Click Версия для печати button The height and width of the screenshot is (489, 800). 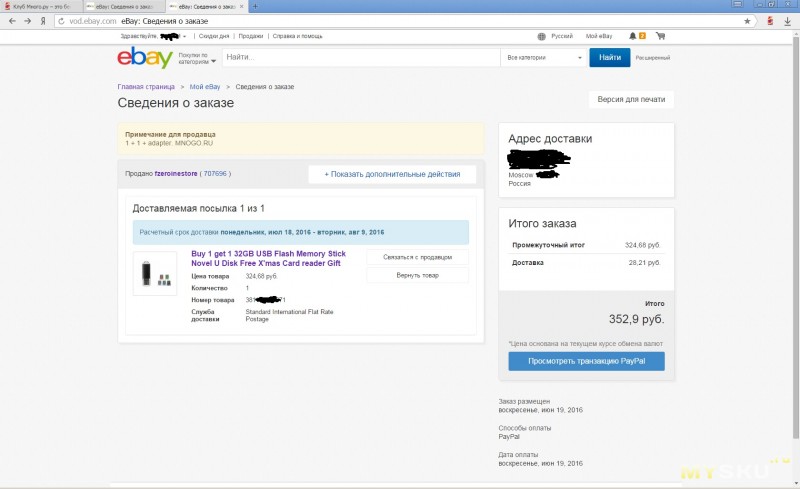tap(631, 100)
